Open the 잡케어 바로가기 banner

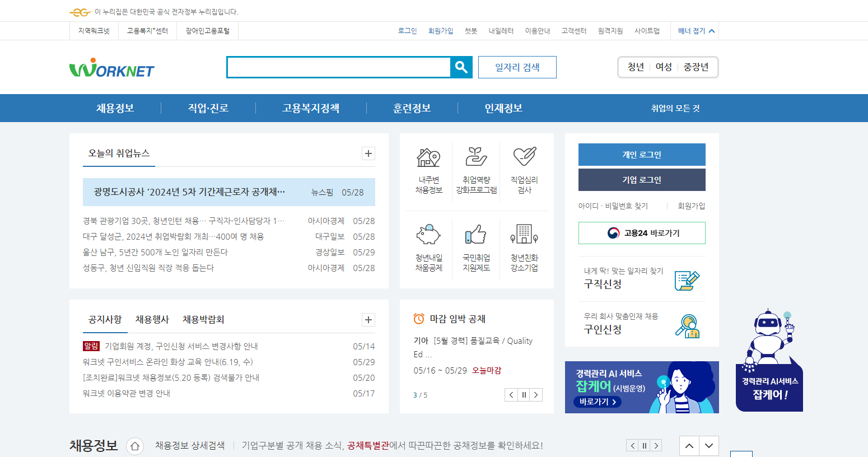[x=642, y=387]
